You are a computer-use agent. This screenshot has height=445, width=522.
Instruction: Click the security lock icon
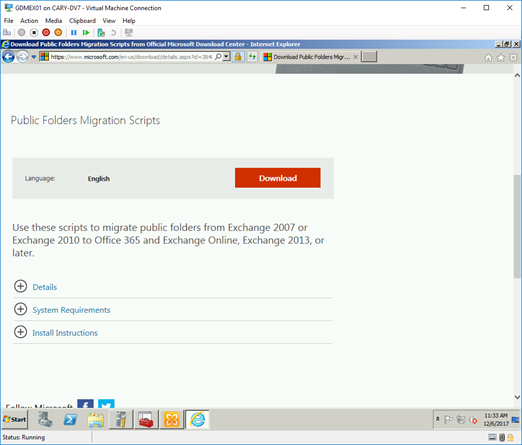tap(238, 57)
